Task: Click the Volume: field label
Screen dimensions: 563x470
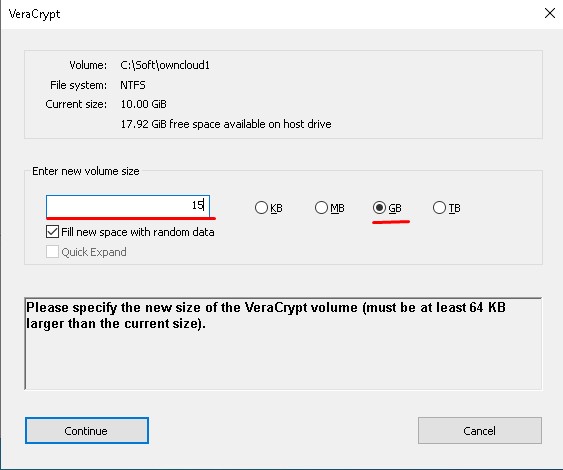Action: 88,65
